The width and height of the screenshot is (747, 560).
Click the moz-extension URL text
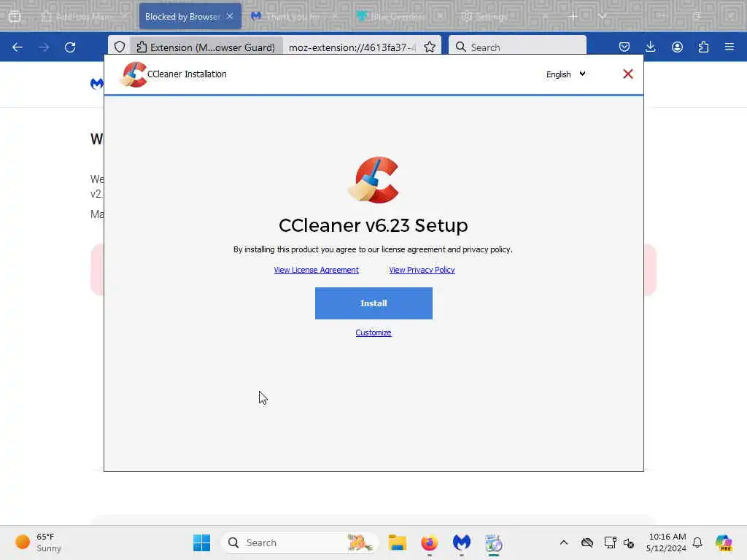coord(352,47)
